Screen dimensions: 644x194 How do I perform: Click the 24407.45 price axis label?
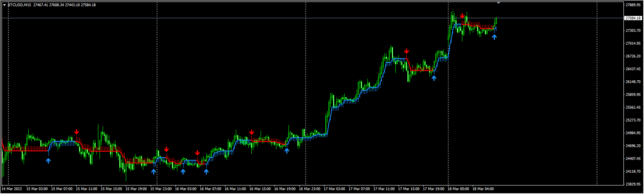632,159
